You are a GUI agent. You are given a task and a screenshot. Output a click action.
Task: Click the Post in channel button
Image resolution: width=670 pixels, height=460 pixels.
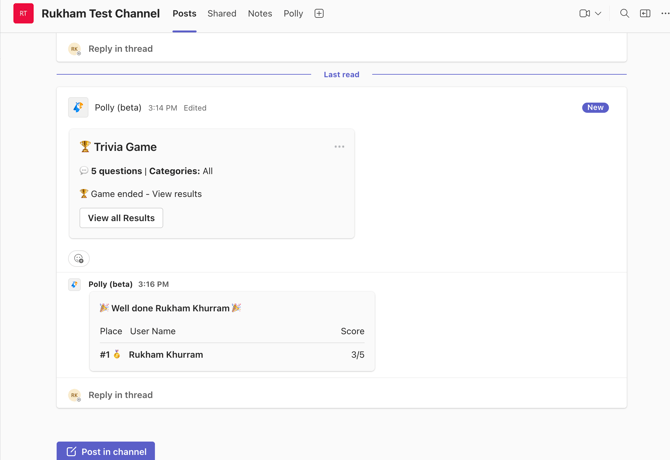coord(106,451)
